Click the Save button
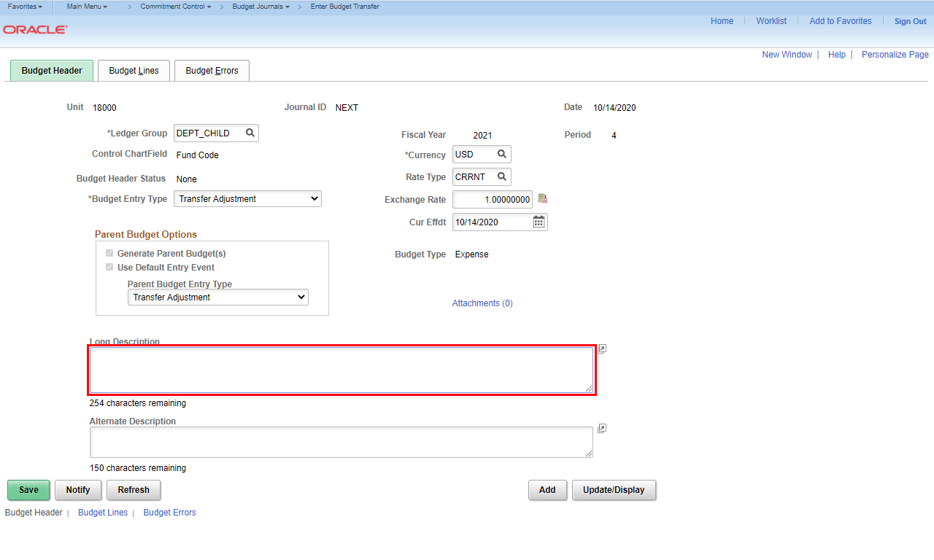 tap(28, 490)
